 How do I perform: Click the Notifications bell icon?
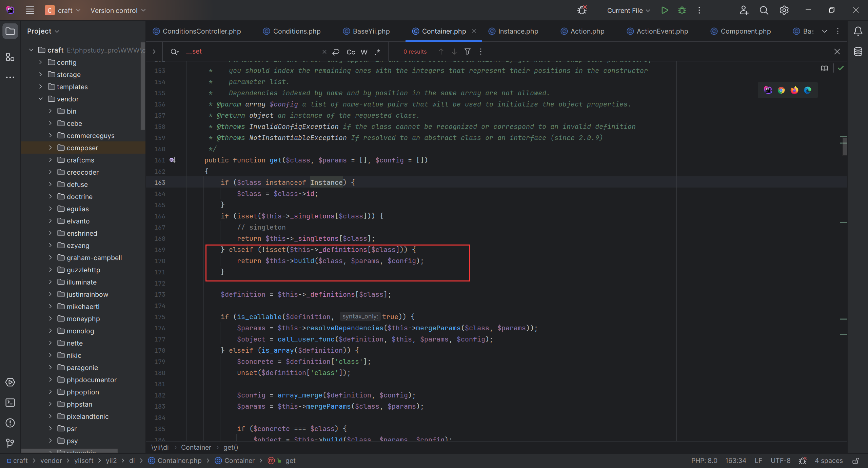coord(858,31)
